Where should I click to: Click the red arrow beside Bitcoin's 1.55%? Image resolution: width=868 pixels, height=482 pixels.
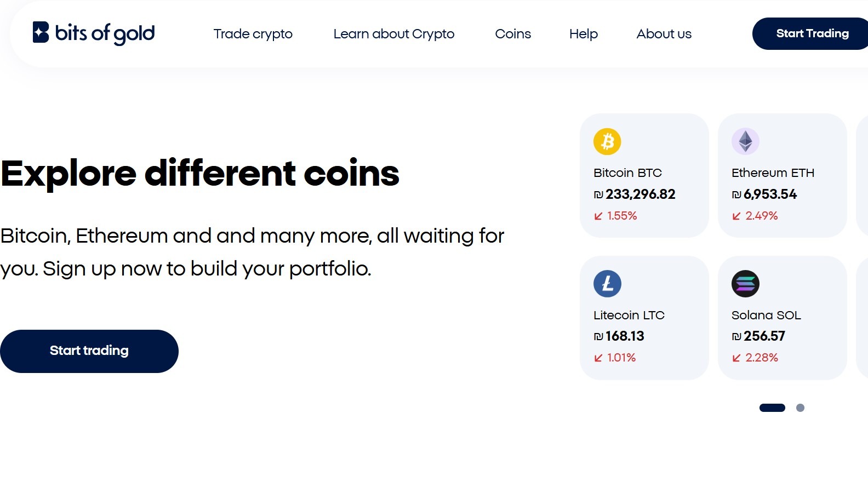tap(597, 216)
